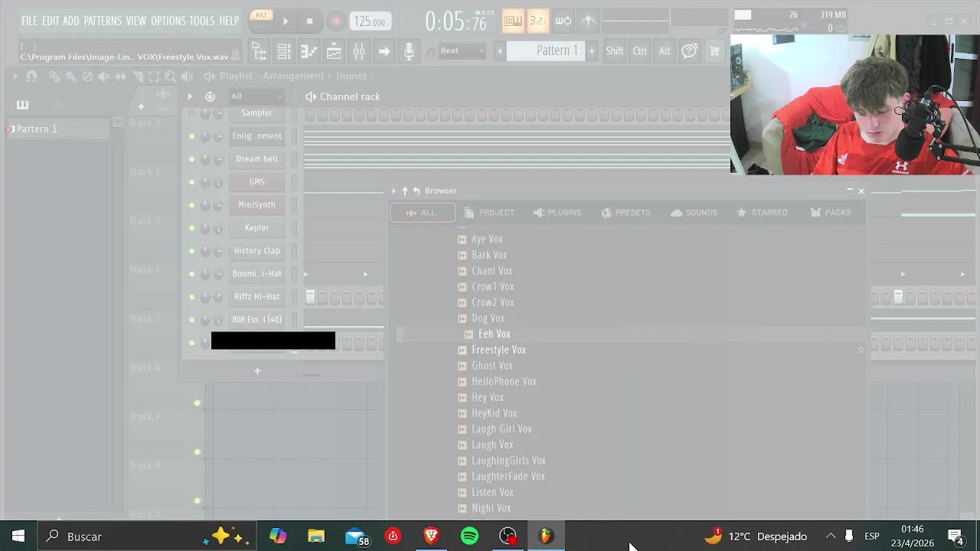
Task: Go up one level in the Browser
Action: 405,191
